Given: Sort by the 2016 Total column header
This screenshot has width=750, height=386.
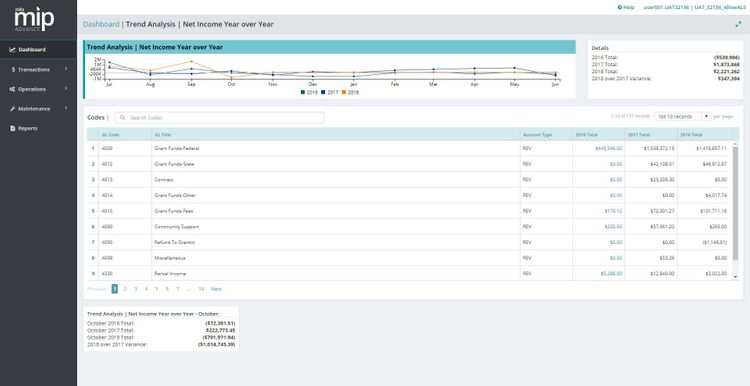Looking at the screenshot, I should [704, 135].
